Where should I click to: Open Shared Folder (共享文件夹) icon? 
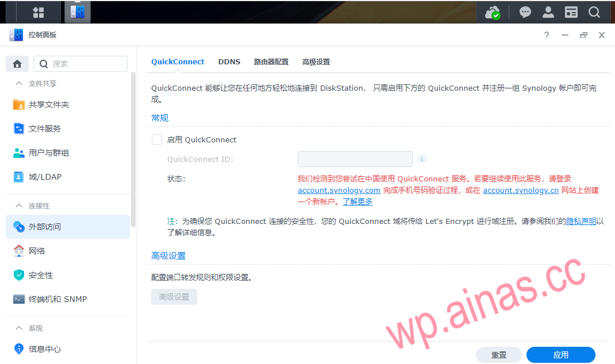pyautogui.click(x=19, y=104)
